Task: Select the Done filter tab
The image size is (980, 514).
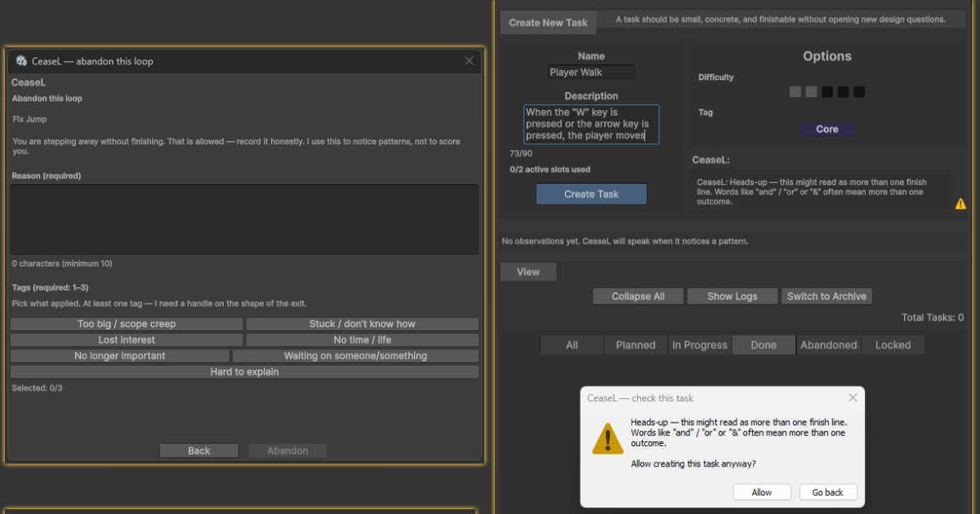Action: click(764, 345)
